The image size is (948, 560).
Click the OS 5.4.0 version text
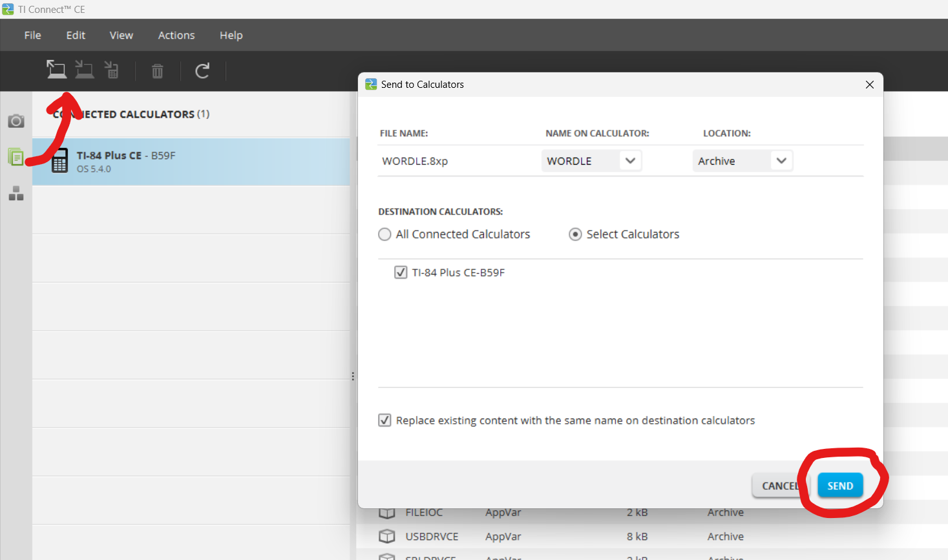tap(94, 169)
